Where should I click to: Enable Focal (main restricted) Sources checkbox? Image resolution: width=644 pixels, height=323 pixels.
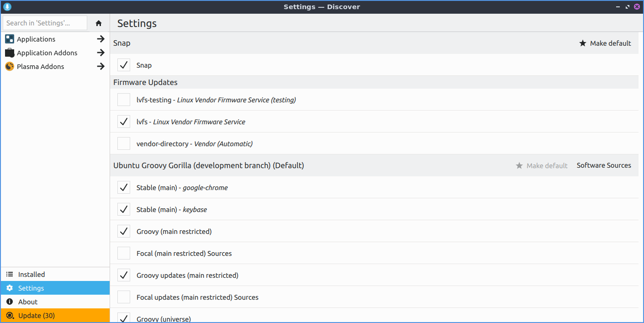click(124, 254)
